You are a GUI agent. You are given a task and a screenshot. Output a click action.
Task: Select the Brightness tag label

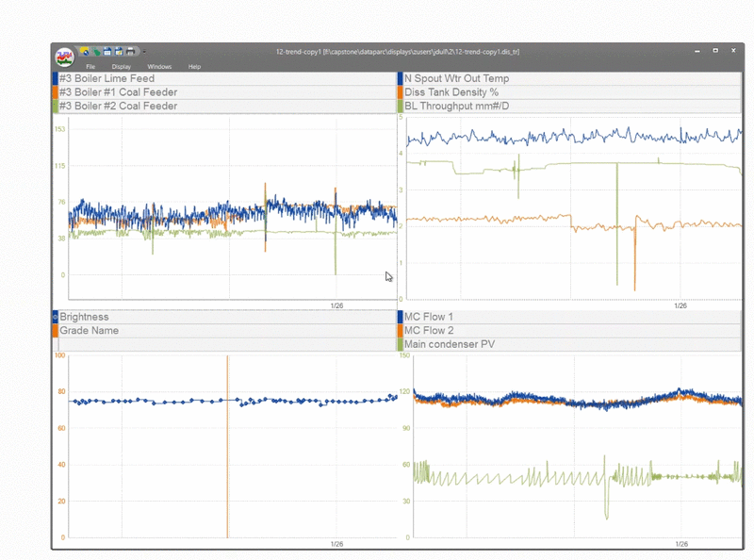coord(84,317)
